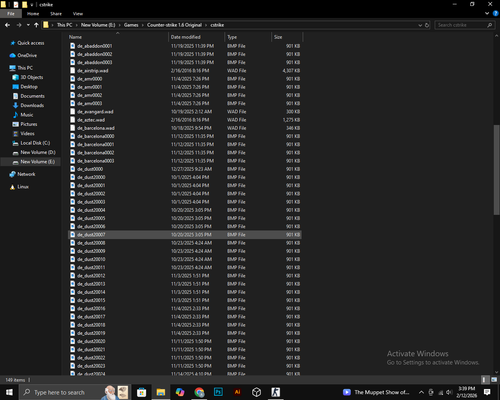Viewport: 500px width, 400px height.
Task: Go back with the Back arrow
Action: [7, 25]
